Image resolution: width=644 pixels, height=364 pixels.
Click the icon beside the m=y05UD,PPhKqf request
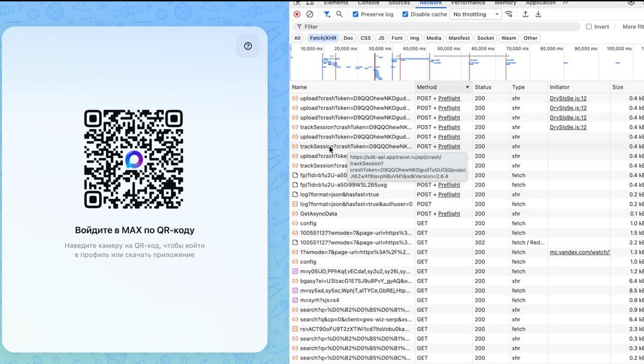click(x=295, y=271)
